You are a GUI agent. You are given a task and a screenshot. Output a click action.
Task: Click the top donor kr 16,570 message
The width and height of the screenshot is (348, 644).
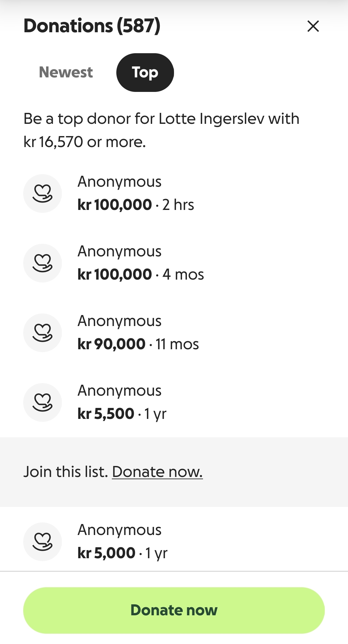[161, 130]
